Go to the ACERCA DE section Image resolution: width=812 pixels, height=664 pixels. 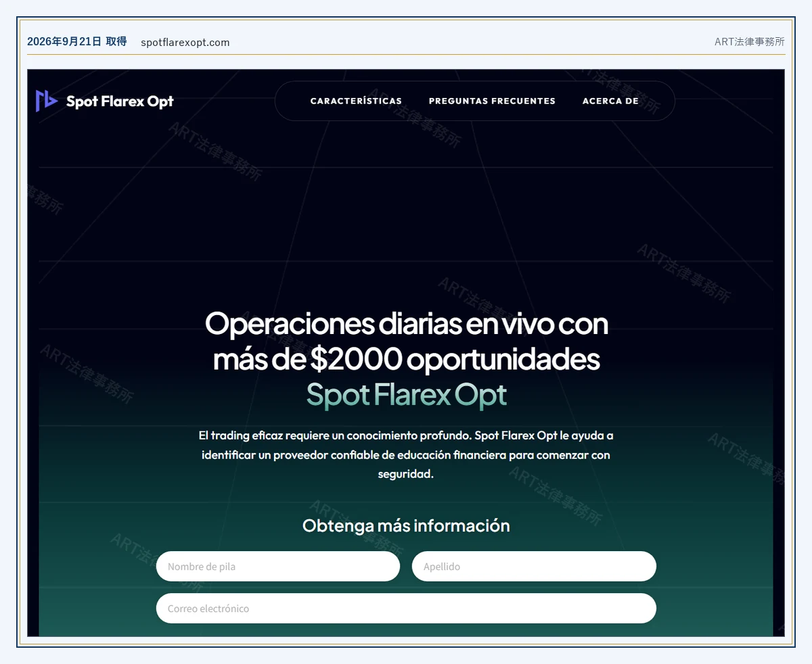[x=610, y=101]
